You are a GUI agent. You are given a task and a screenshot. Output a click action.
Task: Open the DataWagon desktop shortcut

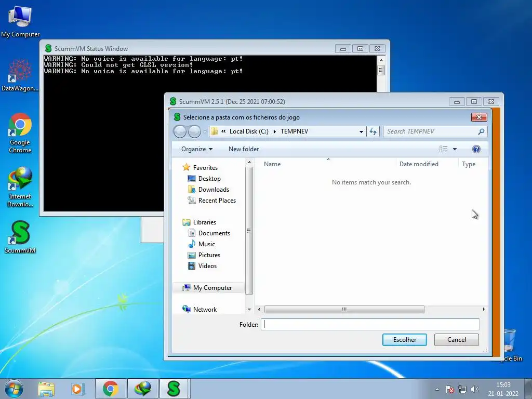[x=20, y=75]
